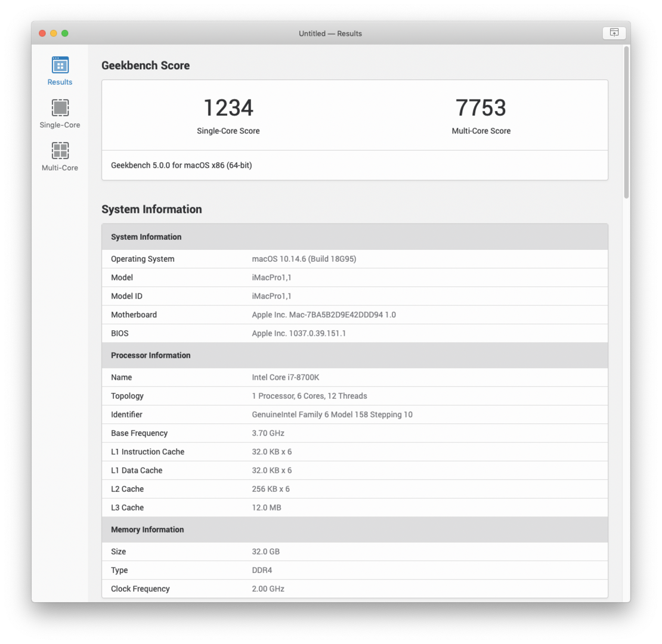The width and height of the screenshot is (662, 644).
Task: Click the iMacPro1,1 value in the Model ID row
Action: coord(271,296)
